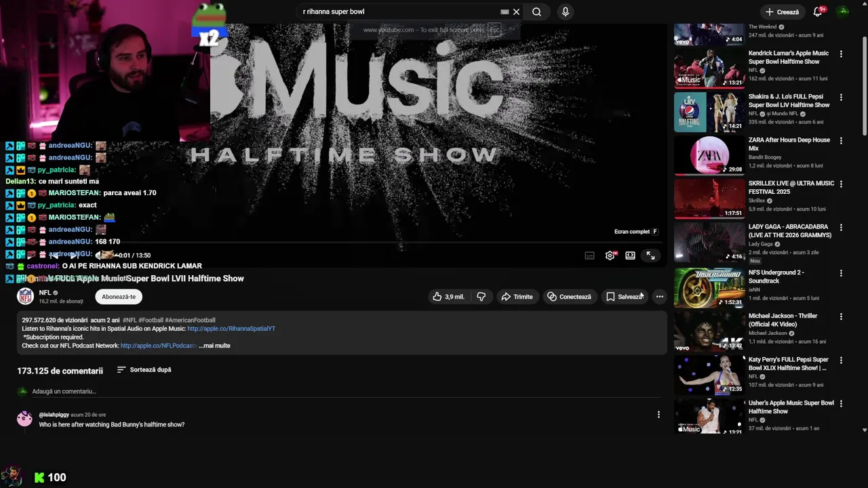Save the video with Salvează
Screen dimensions: 868x488
coord(625,297)
